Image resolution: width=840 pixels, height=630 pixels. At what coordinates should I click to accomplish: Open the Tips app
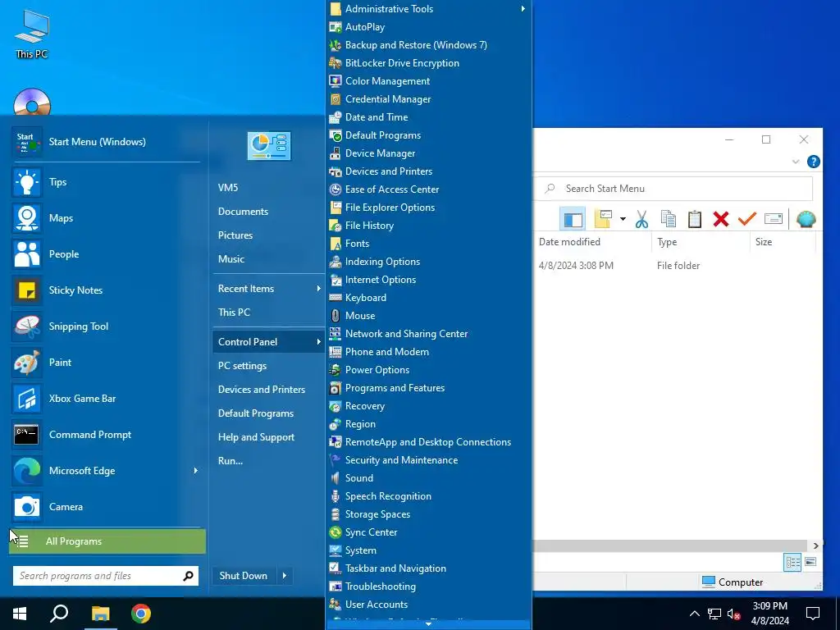(x=106, y=182)
